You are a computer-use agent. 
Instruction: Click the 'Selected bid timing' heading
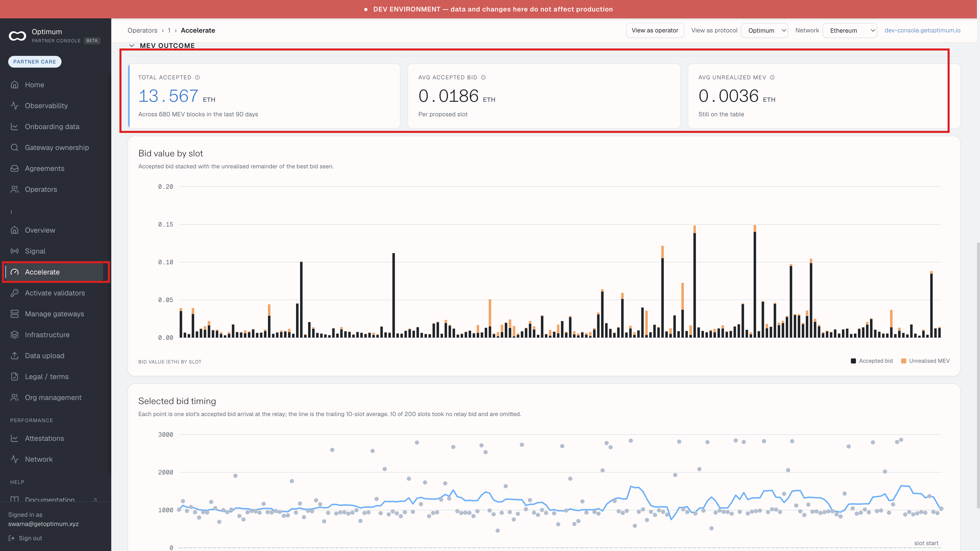coord(177,401)
